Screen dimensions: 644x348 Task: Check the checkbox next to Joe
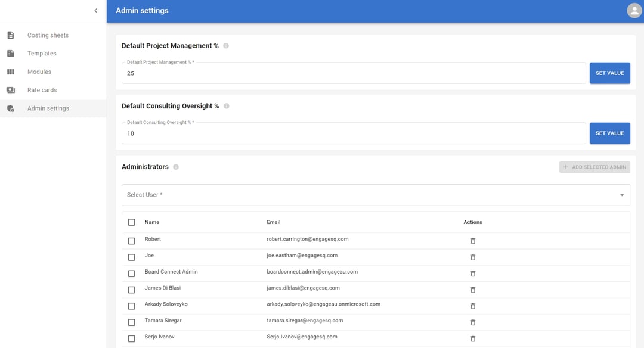pos(132,257)
